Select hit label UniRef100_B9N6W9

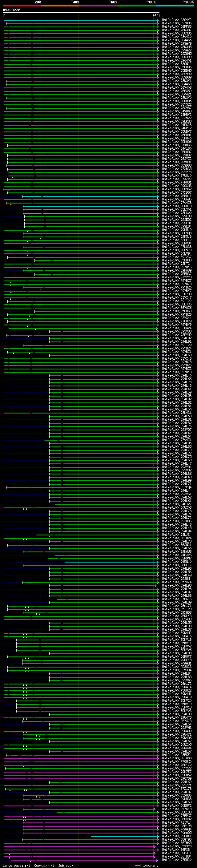(x=177, y=271)
